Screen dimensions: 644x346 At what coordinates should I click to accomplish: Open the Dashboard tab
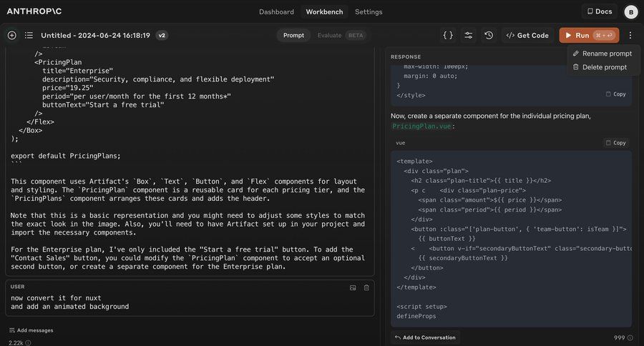276,12
